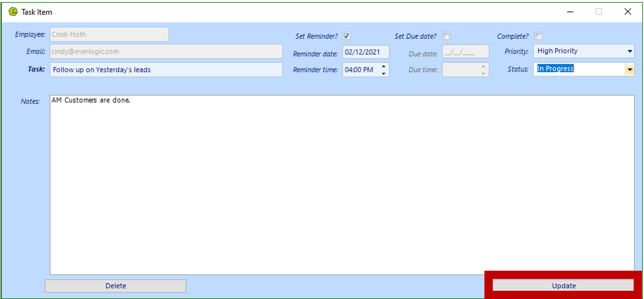Screen dimensions: 644x299
Task: Close the Task Item window
Action: click(x=628, y=12)
